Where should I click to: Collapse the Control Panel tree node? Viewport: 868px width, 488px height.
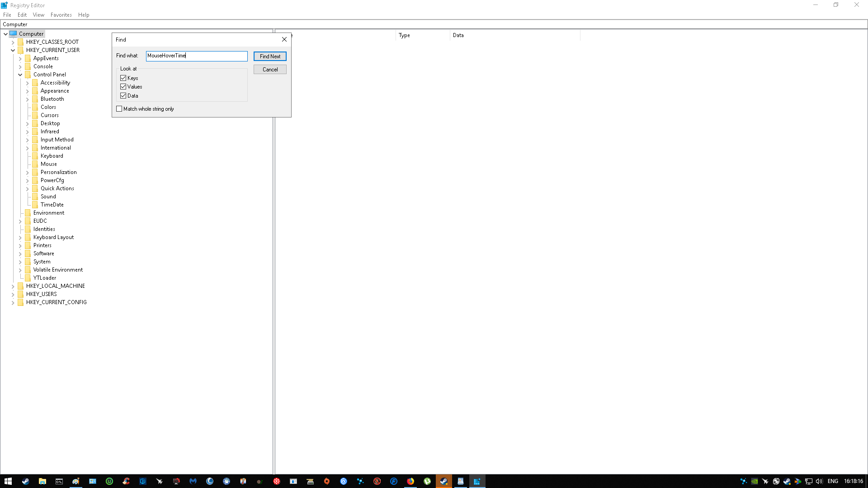[20, 75]
